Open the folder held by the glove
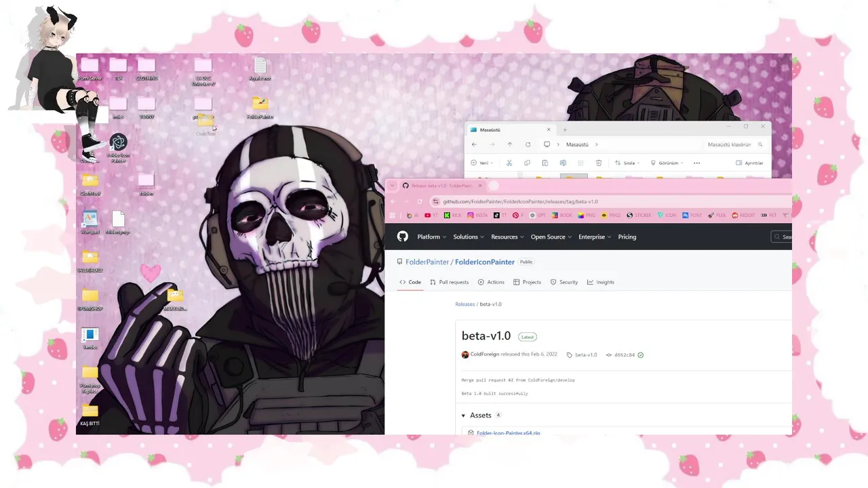Screen dimensions: 868x488 175,299
